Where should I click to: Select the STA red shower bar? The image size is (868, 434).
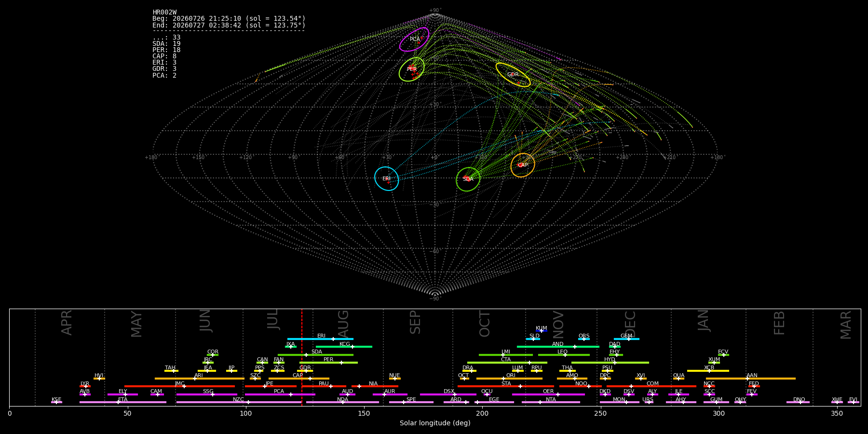click(x=506, y=386)
